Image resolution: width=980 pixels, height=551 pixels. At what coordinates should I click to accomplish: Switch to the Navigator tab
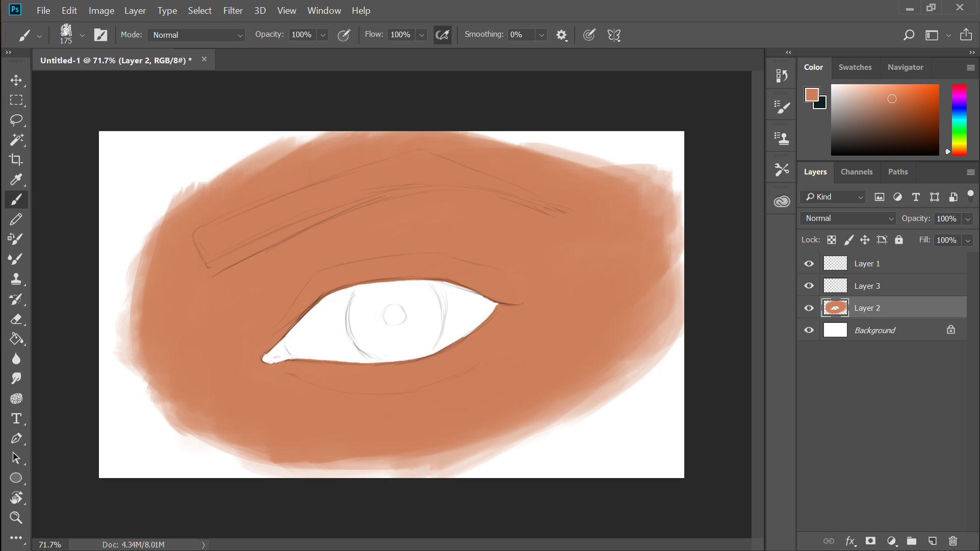[905, 67]
